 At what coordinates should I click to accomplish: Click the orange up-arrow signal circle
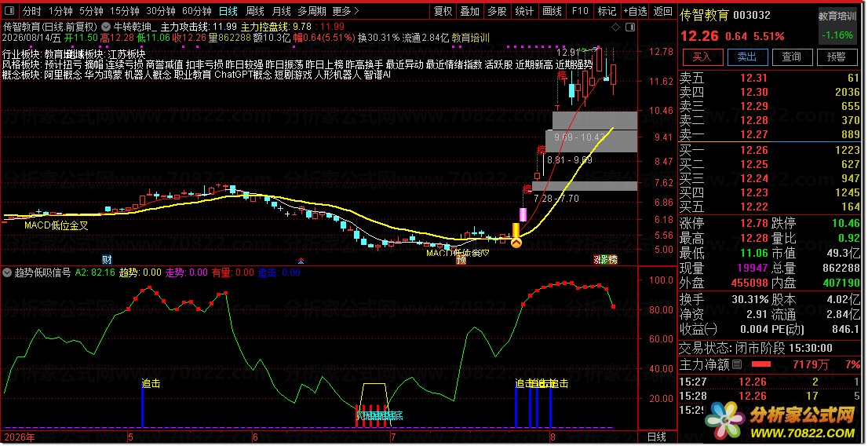click(x=516, y=242)
